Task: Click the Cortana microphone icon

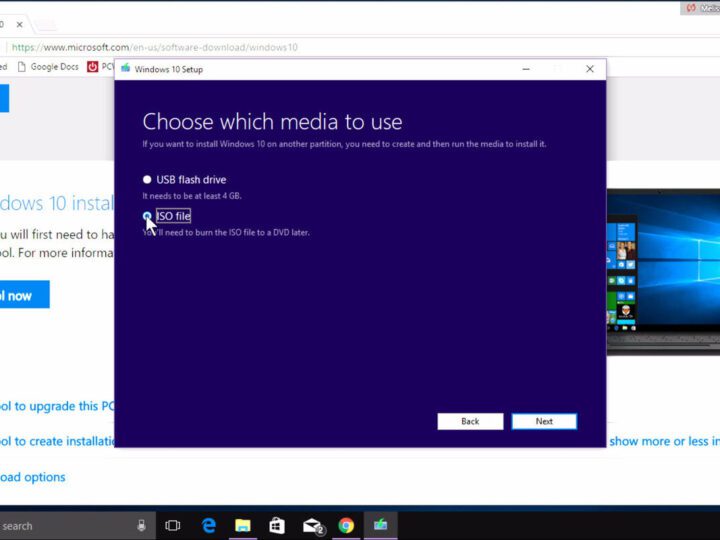Action: 141,525
